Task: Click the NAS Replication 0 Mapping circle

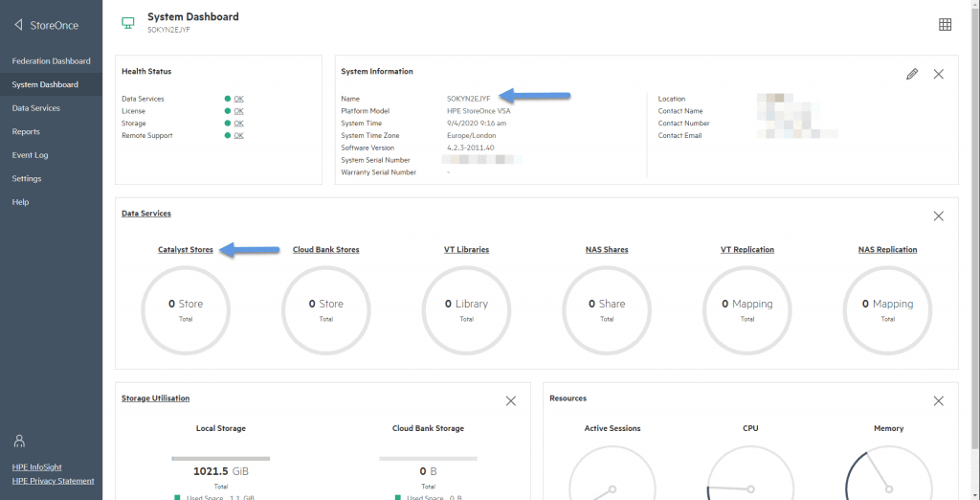Action: pos(887,309)
